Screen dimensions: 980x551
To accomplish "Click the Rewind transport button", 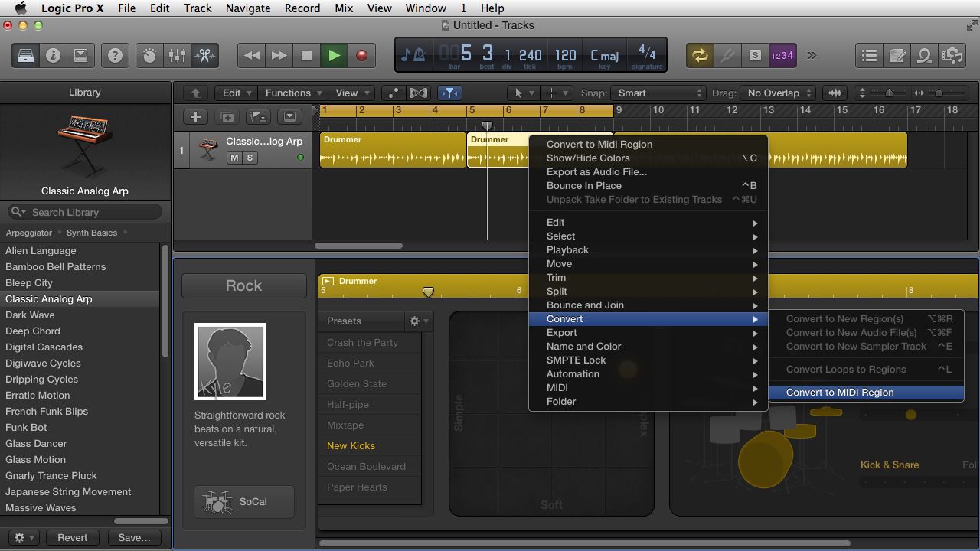I will pos(251,55).
